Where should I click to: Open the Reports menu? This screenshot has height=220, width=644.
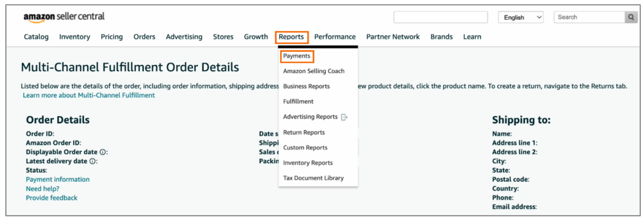pos(292,37)
